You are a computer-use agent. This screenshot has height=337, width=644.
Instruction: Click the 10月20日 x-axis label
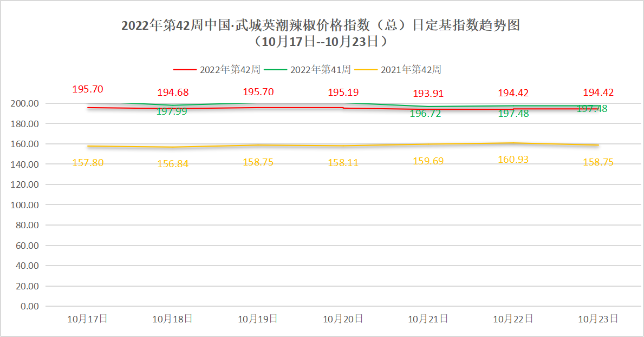coord(343,319)
